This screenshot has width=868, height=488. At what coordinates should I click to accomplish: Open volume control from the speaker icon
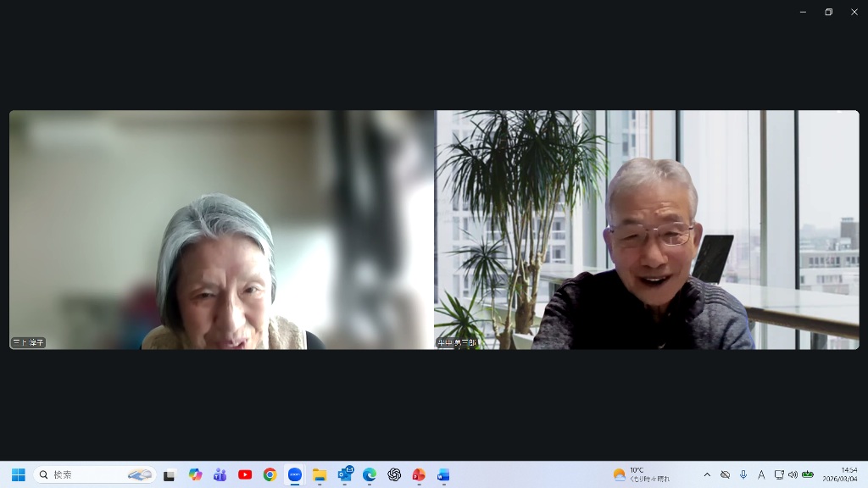pyautogui.click(x=793, y=474)
